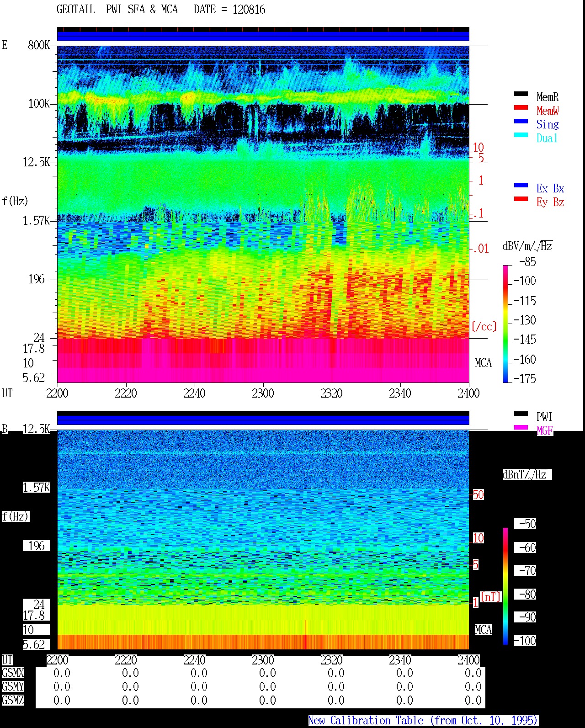
Task: Click the New Calibration Table link
Action: coord(423,720)
